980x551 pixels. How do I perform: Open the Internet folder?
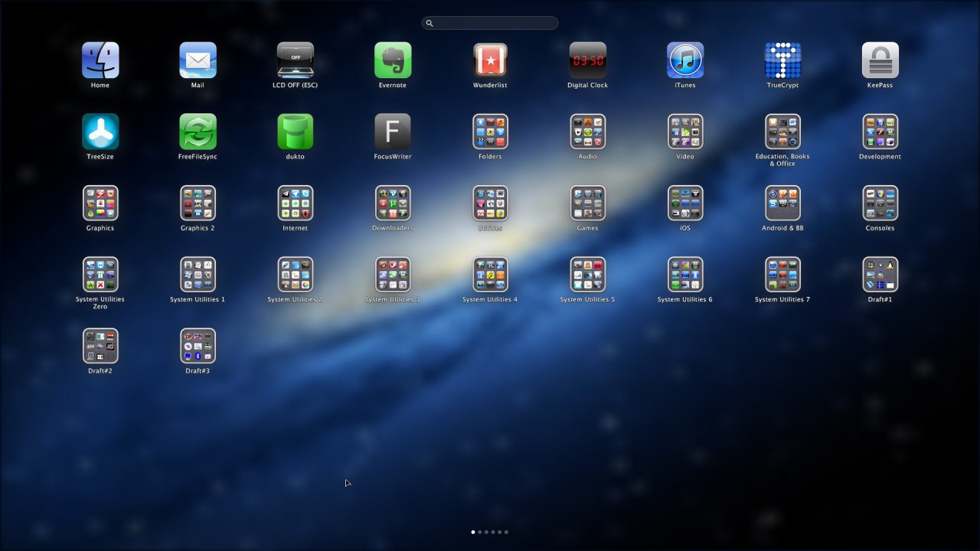[295, 203]
